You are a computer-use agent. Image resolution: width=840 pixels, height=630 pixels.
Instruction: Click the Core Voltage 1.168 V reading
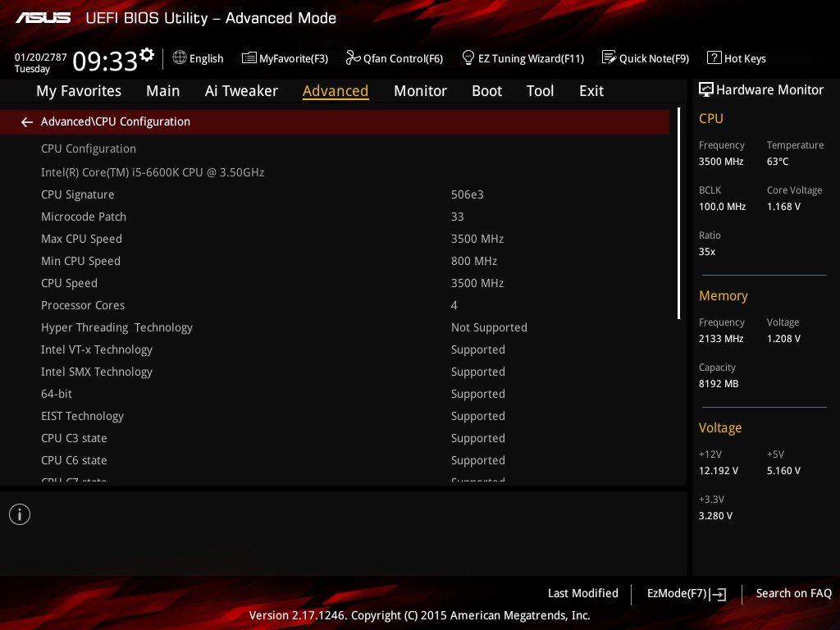783,206
